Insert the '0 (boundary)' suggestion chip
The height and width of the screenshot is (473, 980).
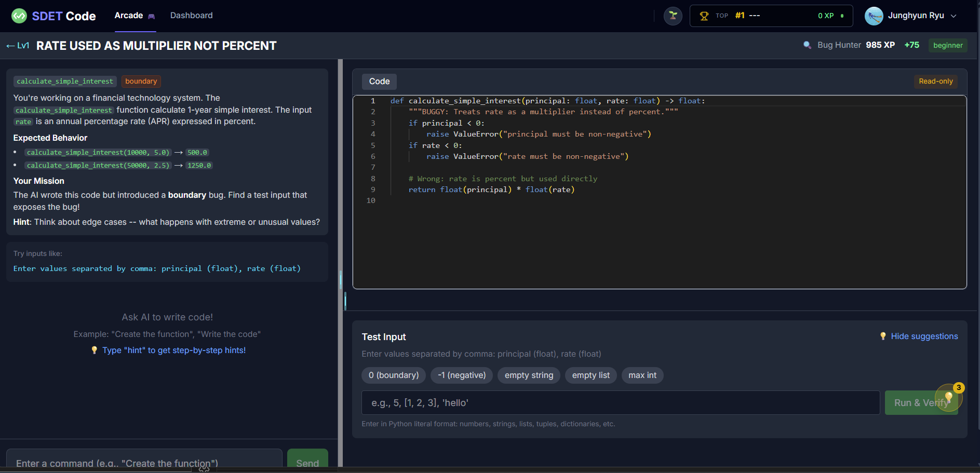click(x=393, y=375)
